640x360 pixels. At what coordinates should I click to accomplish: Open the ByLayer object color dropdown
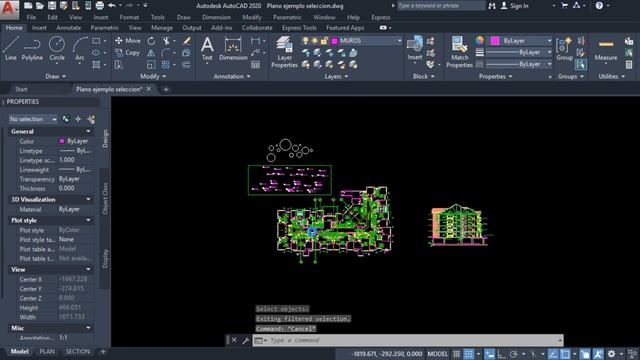click(550, 41)
